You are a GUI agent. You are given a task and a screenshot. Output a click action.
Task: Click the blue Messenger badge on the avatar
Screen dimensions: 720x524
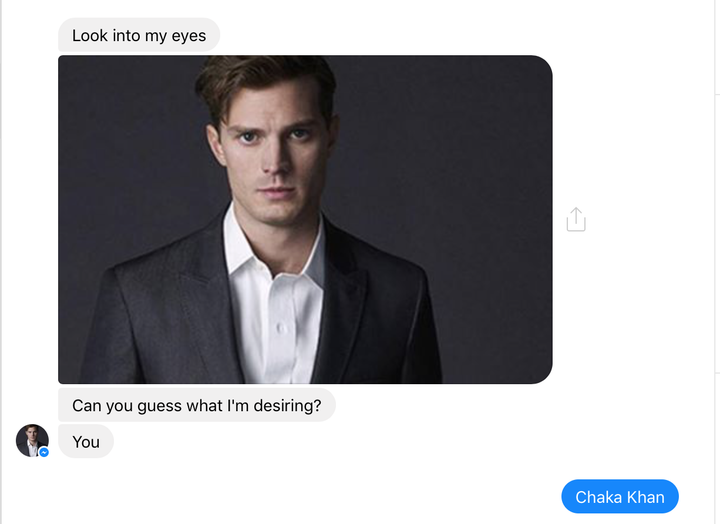point(44,452)
